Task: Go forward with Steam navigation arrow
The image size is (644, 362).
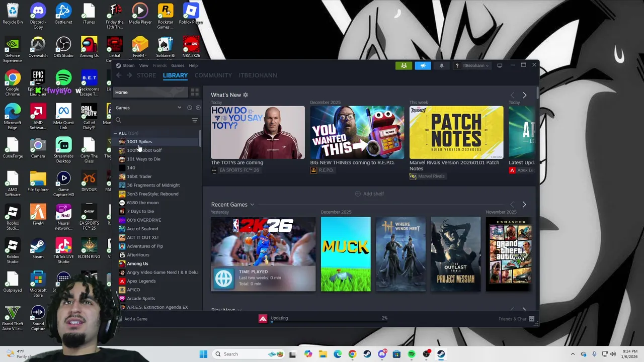Action: click(129, 75)
